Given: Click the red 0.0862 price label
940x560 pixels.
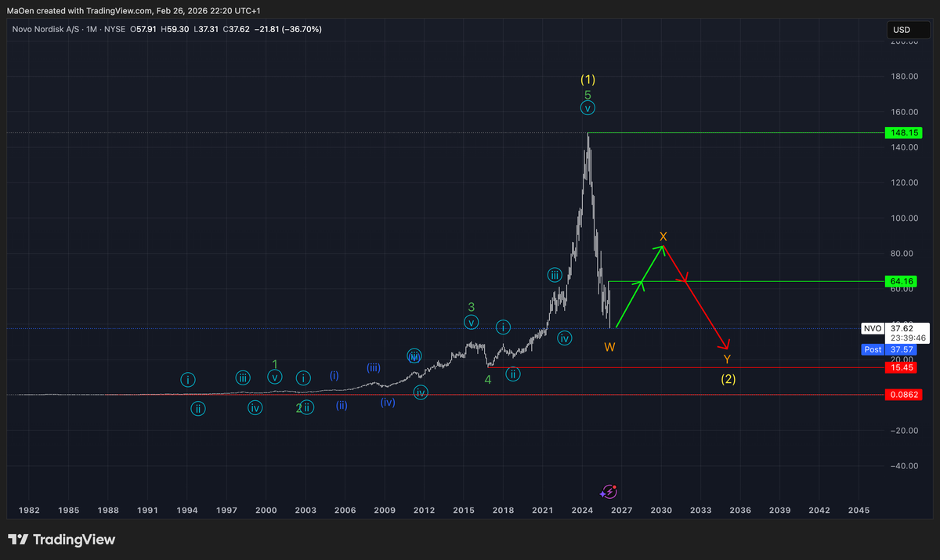Looking at the screenshot, I should (x=899, y=395).
